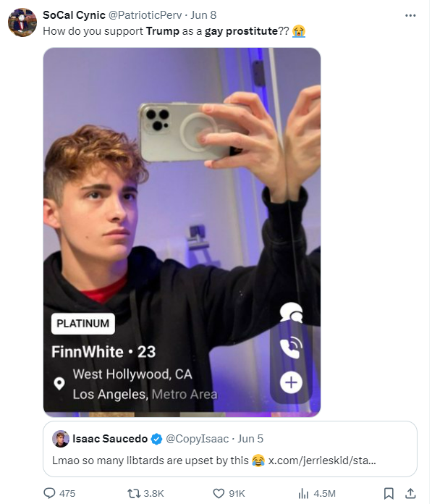This screenshot has height=504, width=432.
Task: Click the phone call icon in photo
Action: coord(291,348)
